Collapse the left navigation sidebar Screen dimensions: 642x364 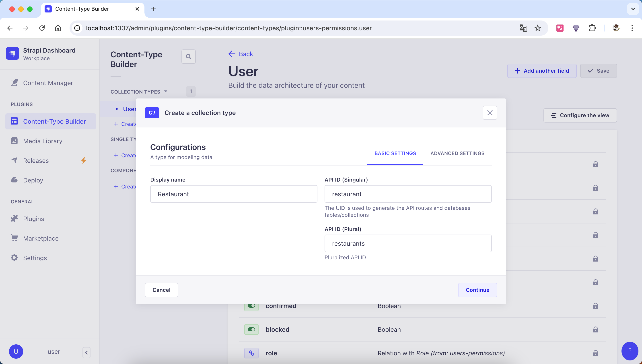click(86, 352)
